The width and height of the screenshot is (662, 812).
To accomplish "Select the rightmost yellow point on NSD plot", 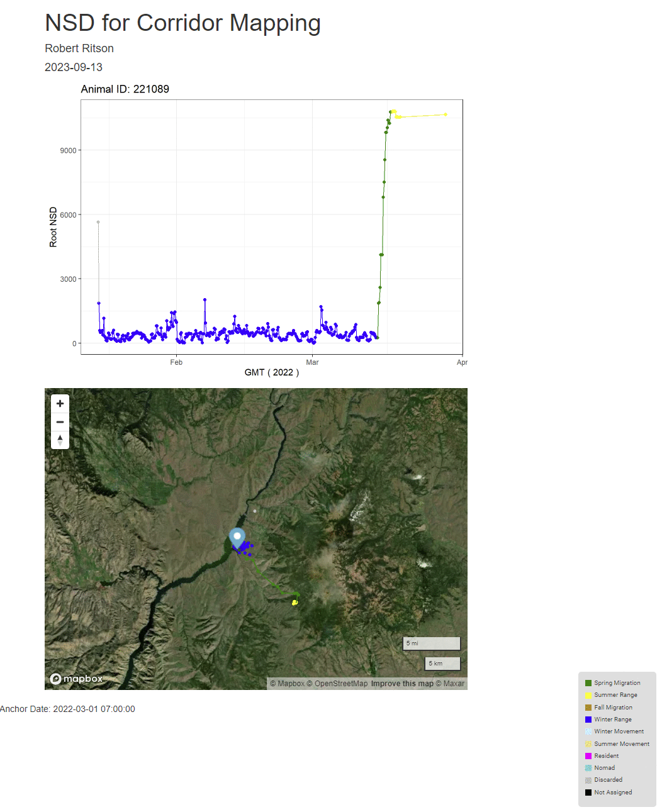I will [x=446, y=114].
